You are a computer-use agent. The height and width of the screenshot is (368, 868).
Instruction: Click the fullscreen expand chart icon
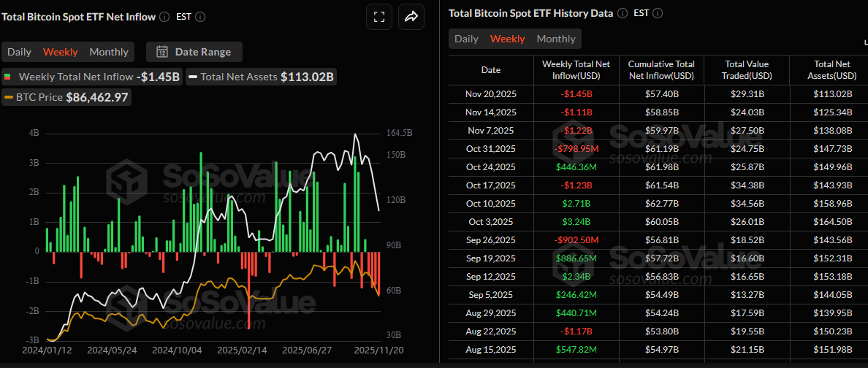379,17
